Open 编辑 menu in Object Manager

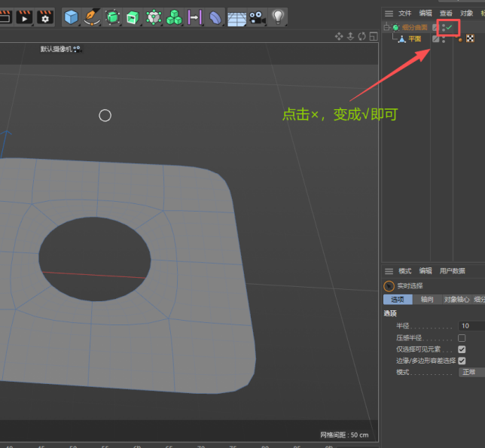[426, 14]
